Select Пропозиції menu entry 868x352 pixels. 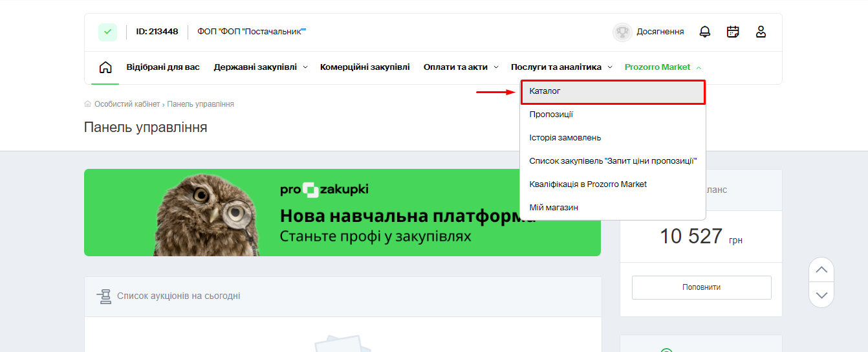(x=551, y=115)
